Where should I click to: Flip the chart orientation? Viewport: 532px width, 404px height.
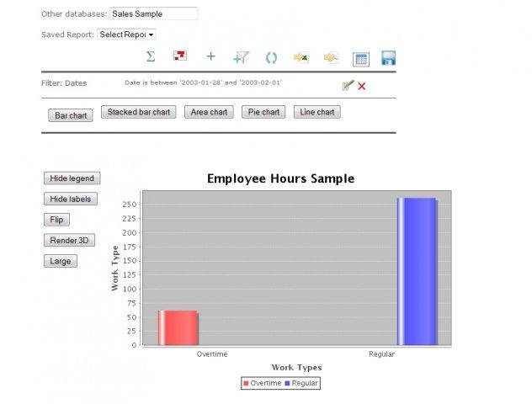pos(56,220)
